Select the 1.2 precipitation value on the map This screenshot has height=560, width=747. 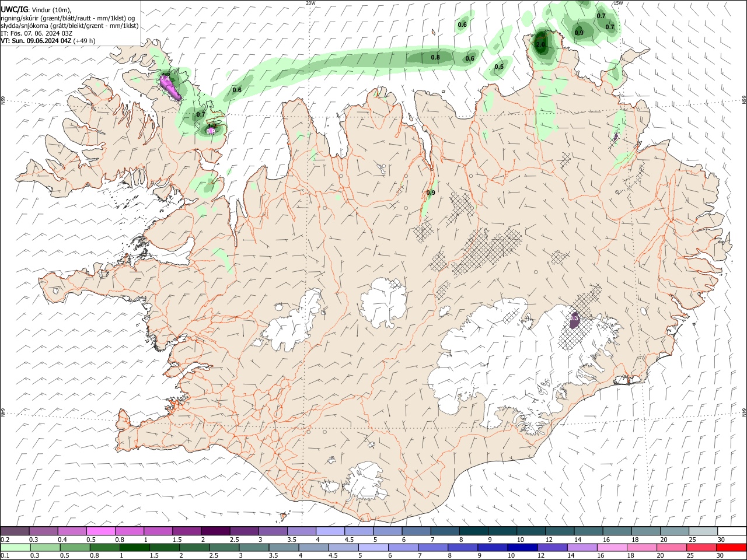click(212, 126)
